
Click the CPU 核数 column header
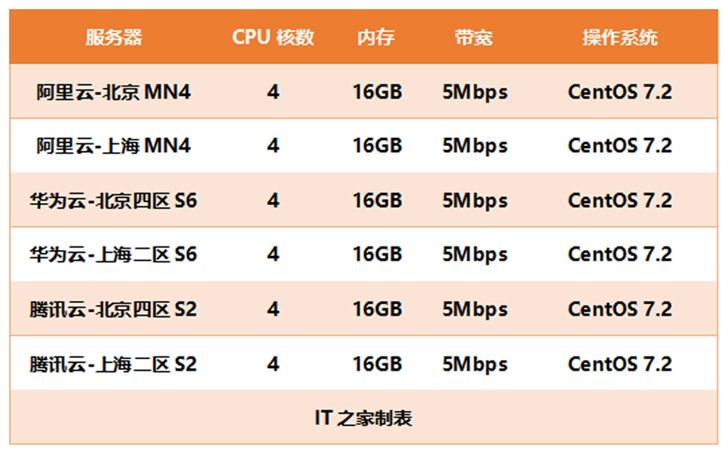click(273, 38)
